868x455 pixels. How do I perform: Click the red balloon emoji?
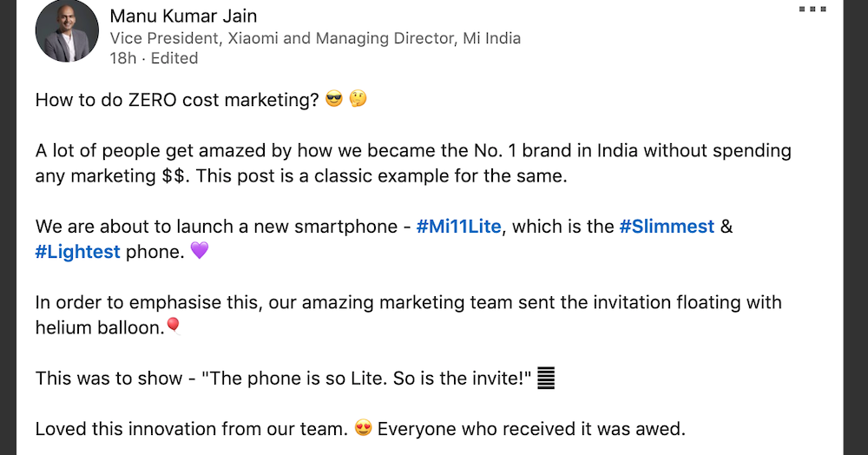point(173,326)
